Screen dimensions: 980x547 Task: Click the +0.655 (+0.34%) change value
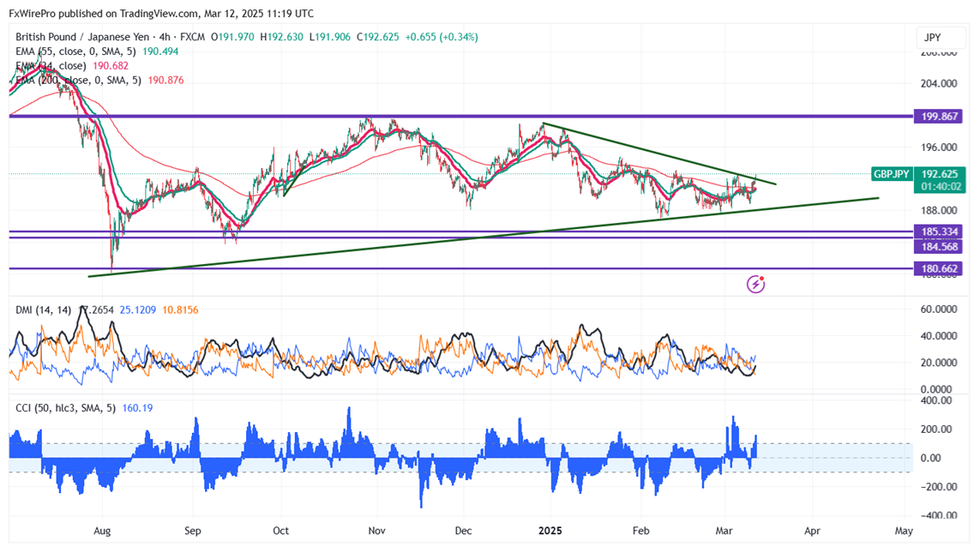pos(442,37)
